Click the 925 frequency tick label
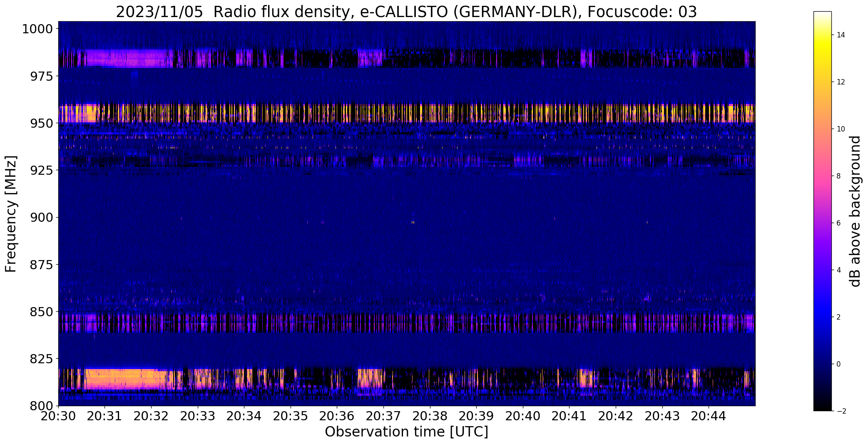This screenshot has width=868, height=444. (41, 170)
